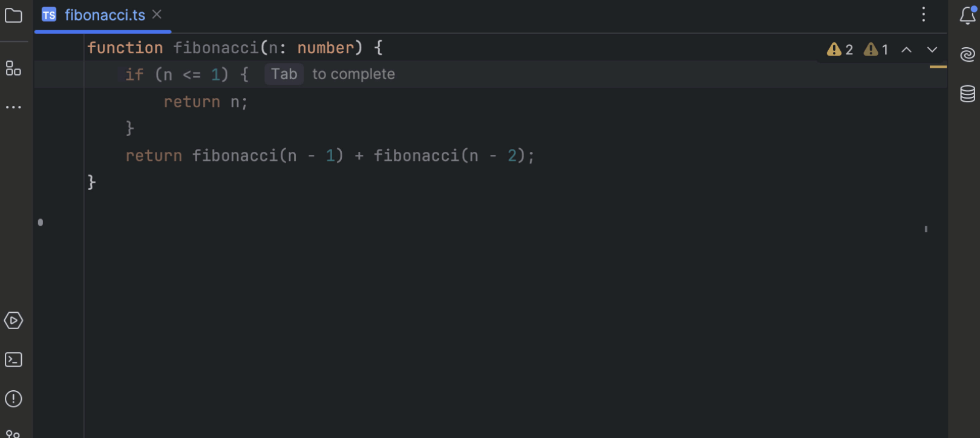Click the 'number' type in function signature
980x438 pixels.
[325, 48]
